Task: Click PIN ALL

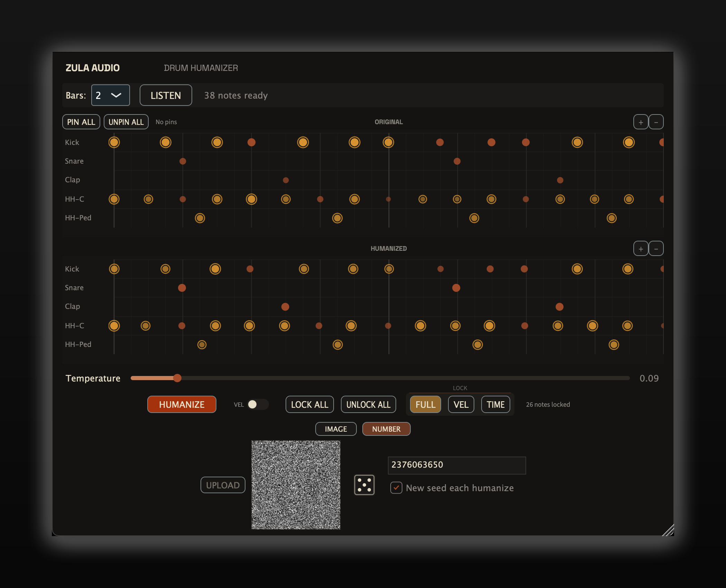Action: pyautogui.click(x=81, y=122)
